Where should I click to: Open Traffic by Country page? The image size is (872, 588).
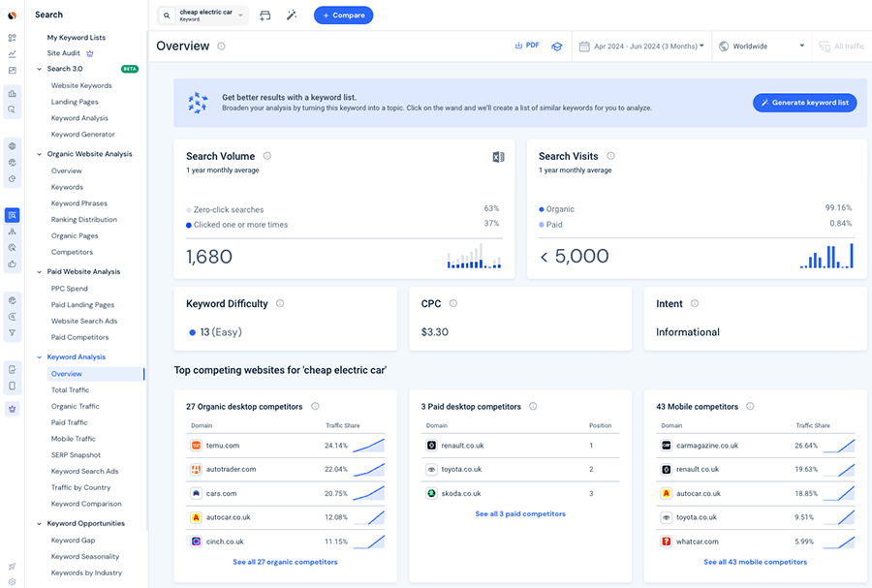click(x=80, y=487)
